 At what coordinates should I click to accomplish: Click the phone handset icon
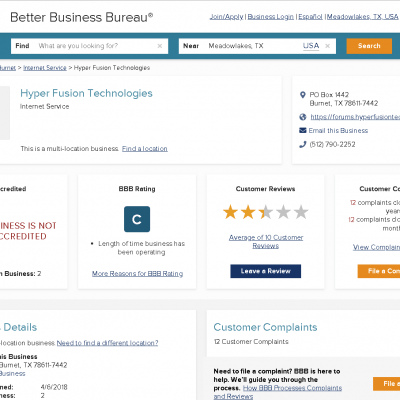tap(303, 144)
